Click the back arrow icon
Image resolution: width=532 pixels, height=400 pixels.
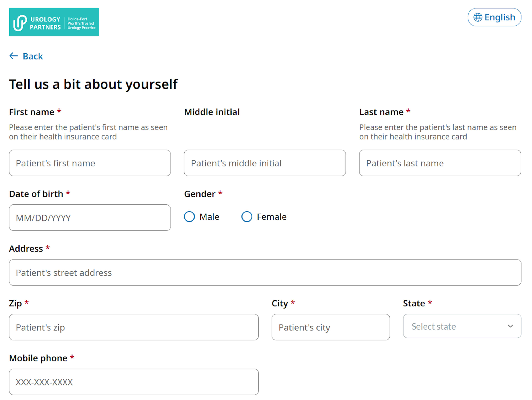14,56
